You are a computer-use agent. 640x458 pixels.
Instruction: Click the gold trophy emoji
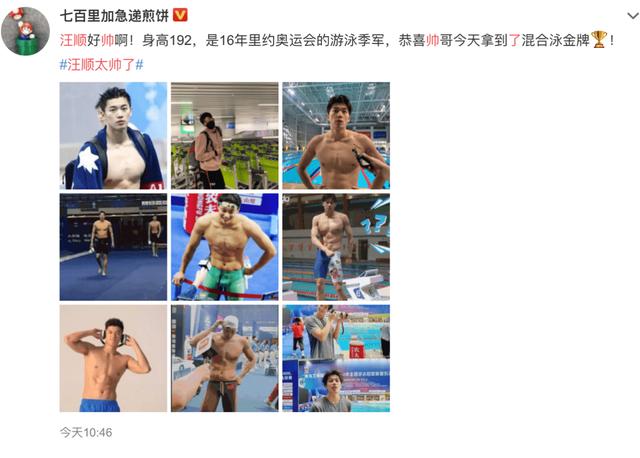(599, 40)
